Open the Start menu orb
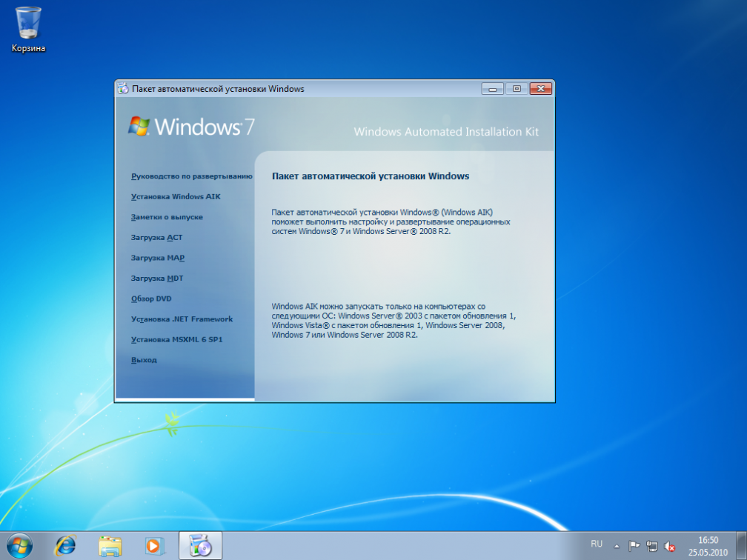Image resolution: width=747 pixels, height=560 pixels. click(x=19, y=546)
